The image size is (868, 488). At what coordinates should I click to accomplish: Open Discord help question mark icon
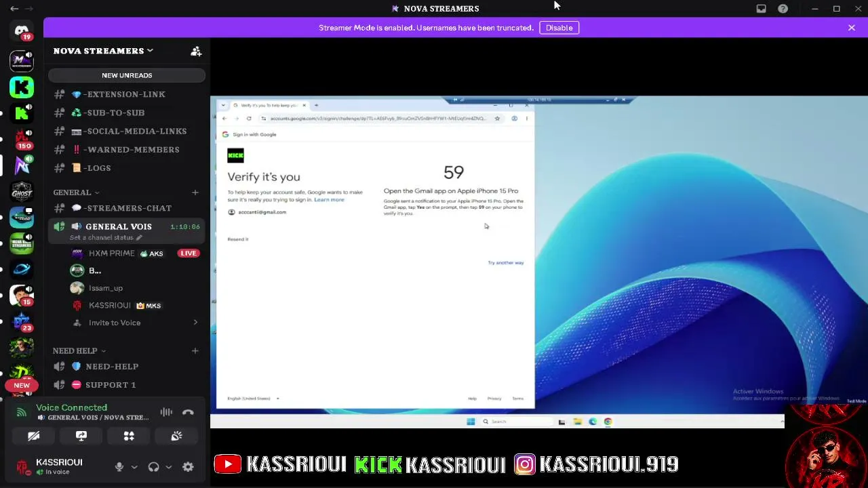[783, 9]
